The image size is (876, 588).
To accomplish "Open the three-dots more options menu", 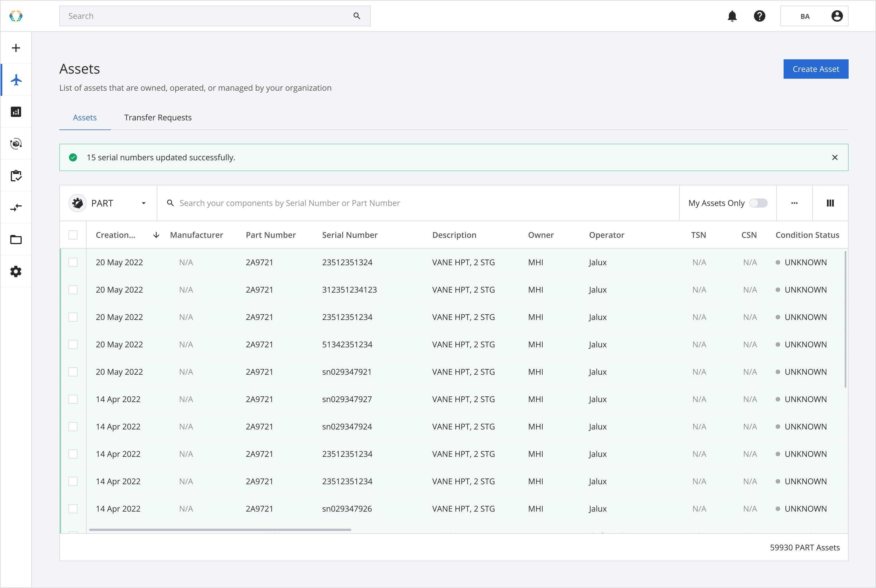I will (794, 203).
